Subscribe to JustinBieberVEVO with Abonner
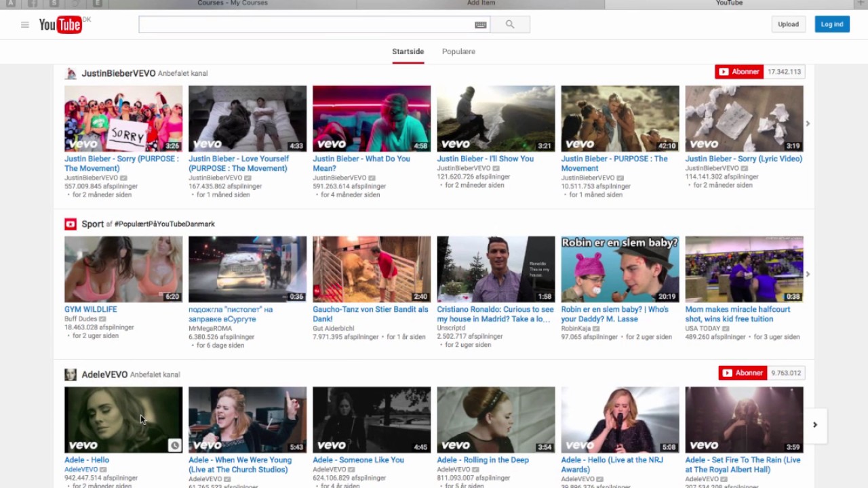This screenshot has width=868, height=488. pos(739,72)
